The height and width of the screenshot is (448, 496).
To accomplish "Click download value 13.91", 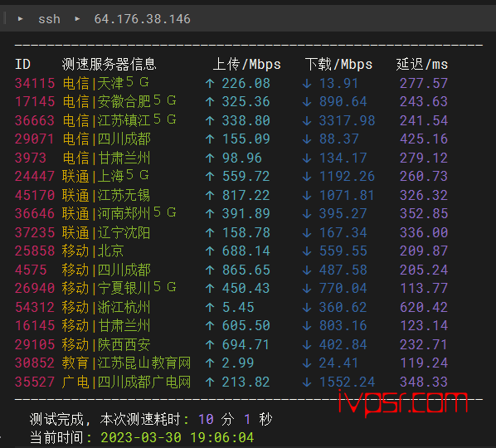I will tap(338, 84).
